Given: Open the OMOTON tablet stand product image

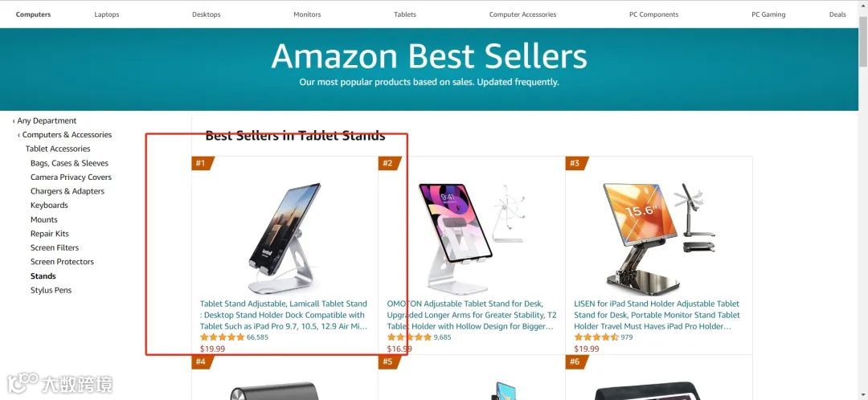Looking at the screenshot, I should tap(472, 238).
